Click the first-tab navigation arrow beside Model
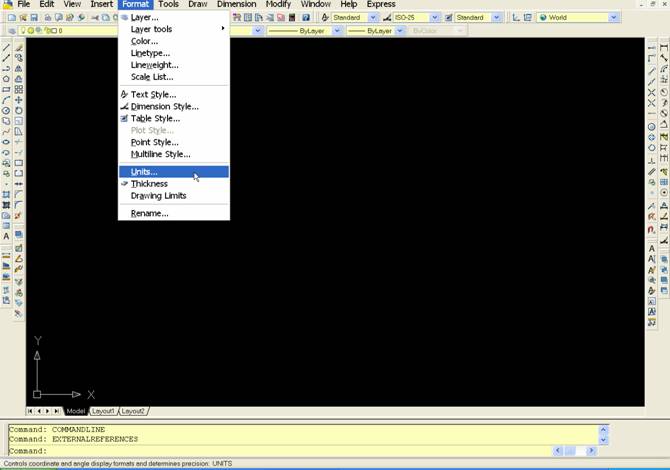 click(30, 411)
